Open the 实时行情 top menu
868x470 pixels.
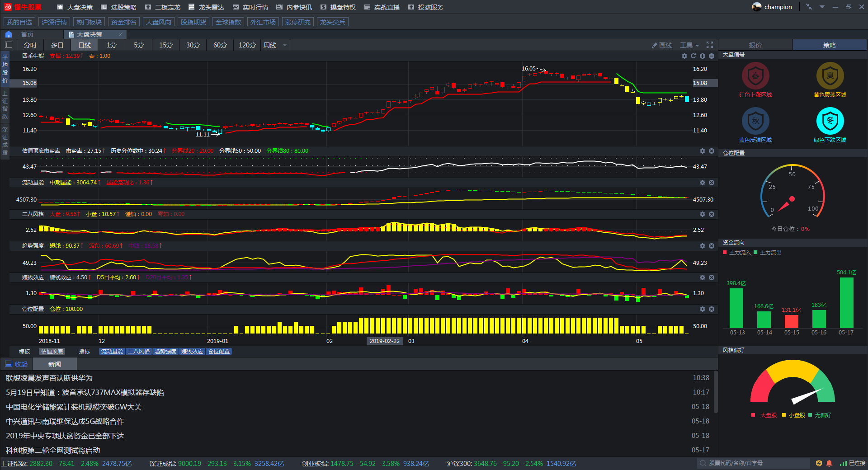pos(250,7)
